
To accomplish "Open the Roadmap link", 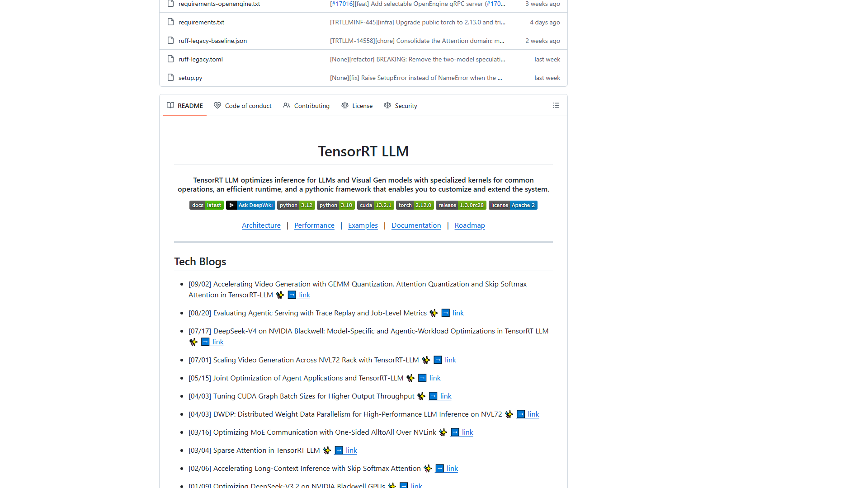I will pos(470,225).
